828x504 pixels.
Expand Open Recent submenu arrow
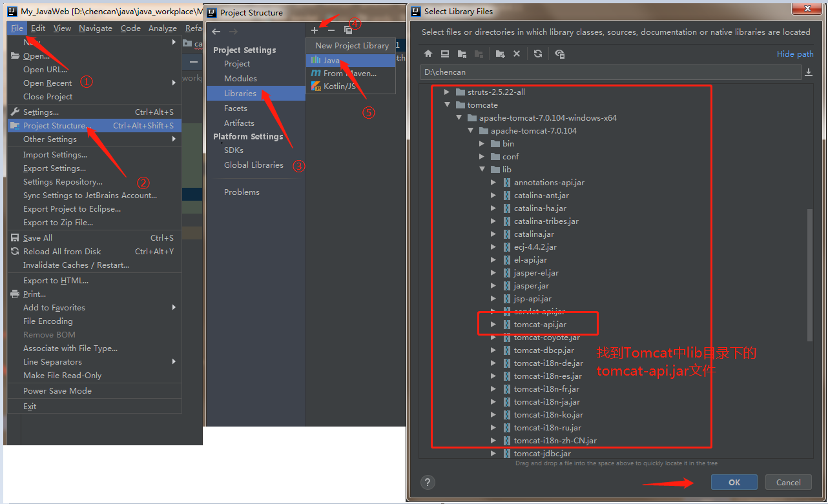[174, 83]
